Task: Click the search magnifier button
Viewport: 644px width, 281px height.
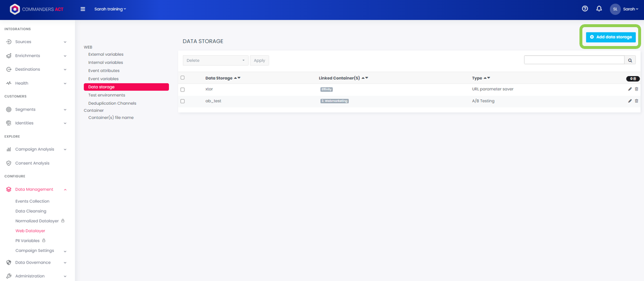Action: tap(630, 60)
